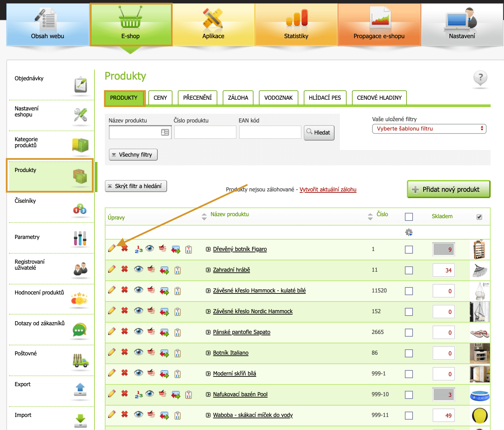This screenshot has height=430, width=504.
Task: Click Přidat nový produkt button
Action: tap(448, 189)
